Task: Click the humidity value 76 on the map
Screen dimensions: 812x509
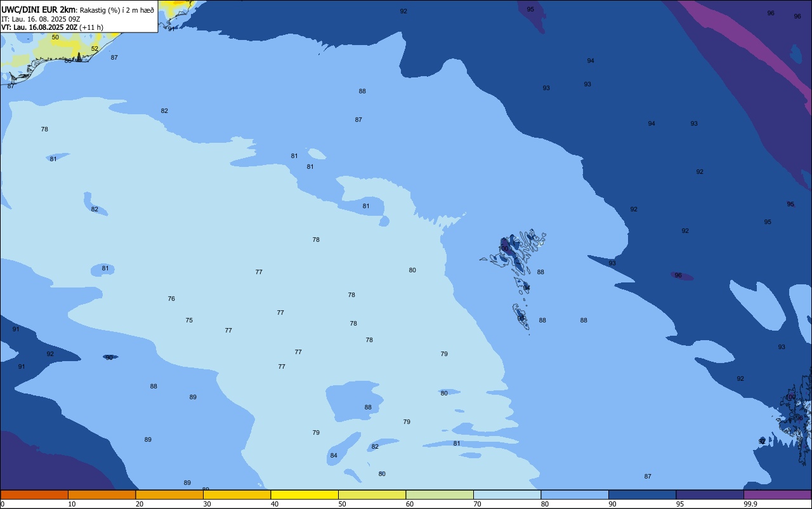Action: click(171, 299)
